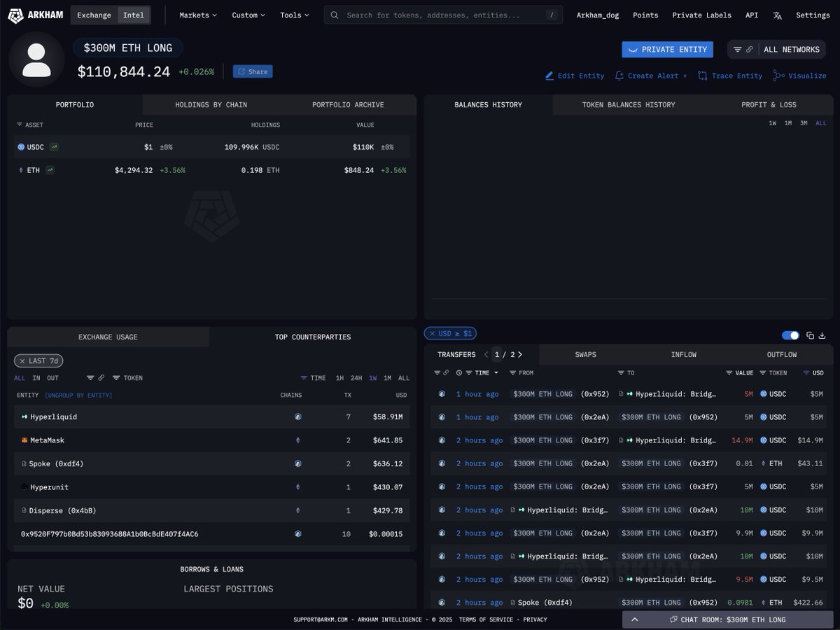This screenshot has width=840, height=630.
Task: Download transfers with the download icon
Action: click(822, 335)
